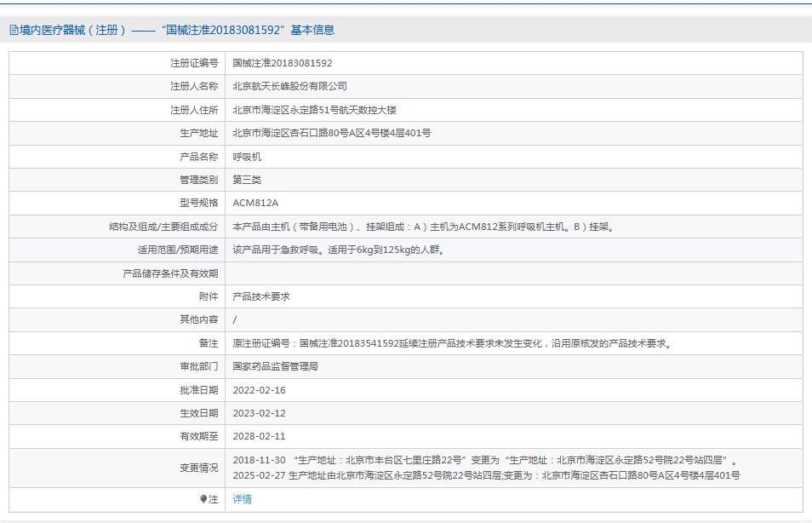Click the bullet icon beside the 注 label

tap(203, 499)
